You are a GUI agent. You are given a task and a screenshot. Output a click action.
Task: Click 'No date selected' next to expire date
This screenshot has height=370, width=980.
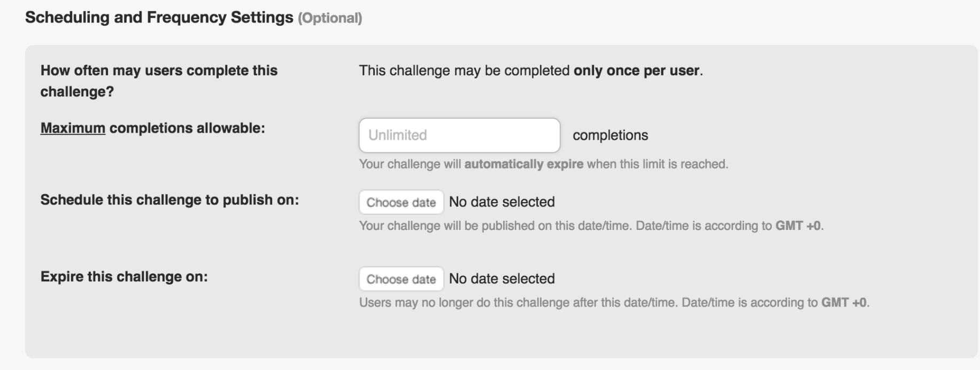pos(501,279)
